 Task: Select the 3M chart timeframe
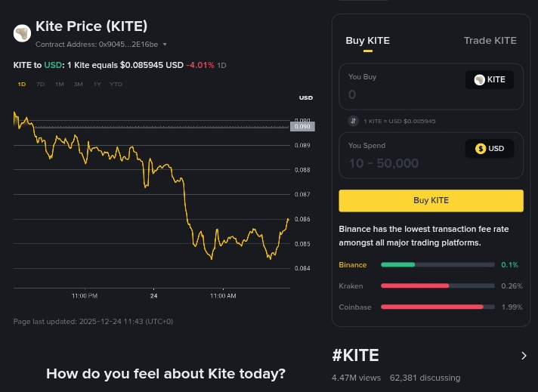pyautogui.click(x=78, y=84)
